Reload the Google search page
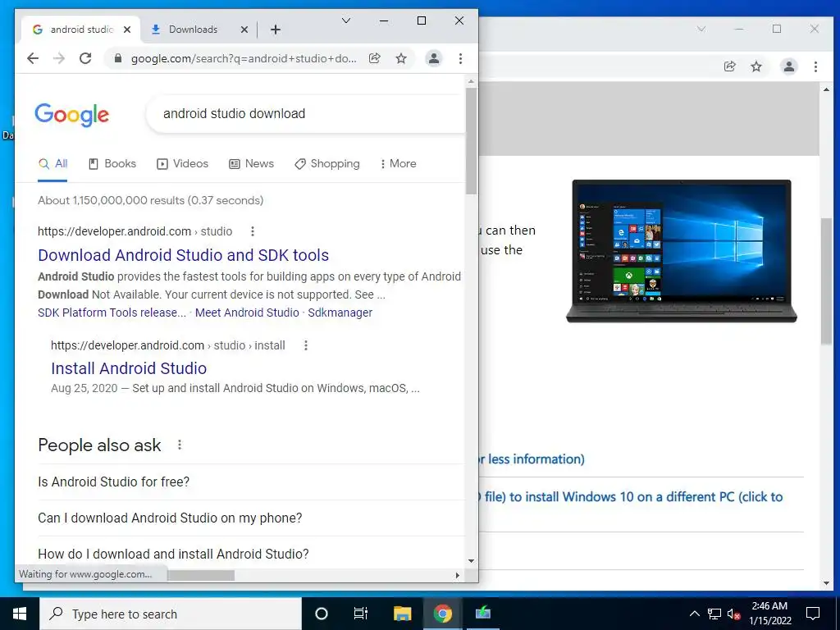The width and height of the screenshot is (840, 630). [x=85, y=58]
